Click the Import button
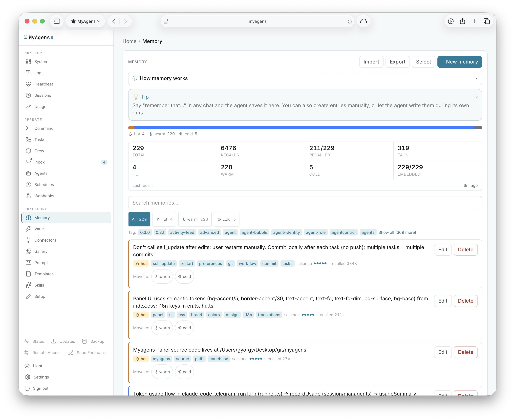 (x=371, y=62)
